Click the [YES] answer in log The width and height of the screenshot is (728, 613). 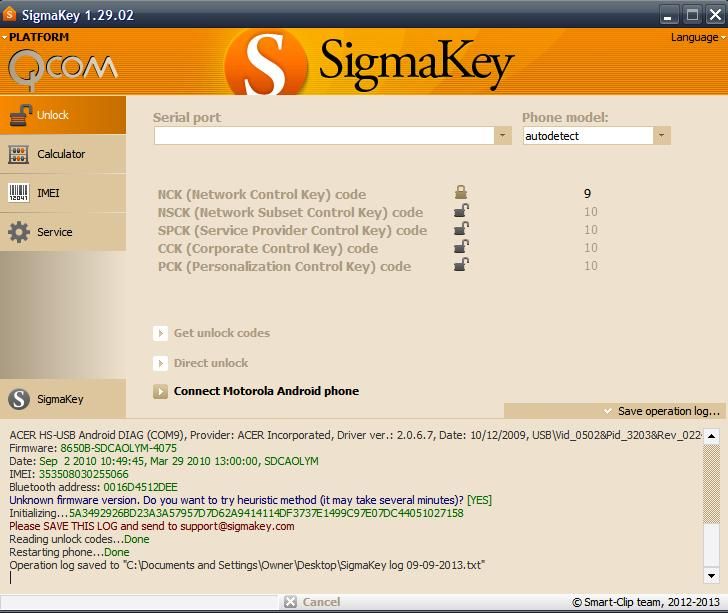(x=479, y=500)
